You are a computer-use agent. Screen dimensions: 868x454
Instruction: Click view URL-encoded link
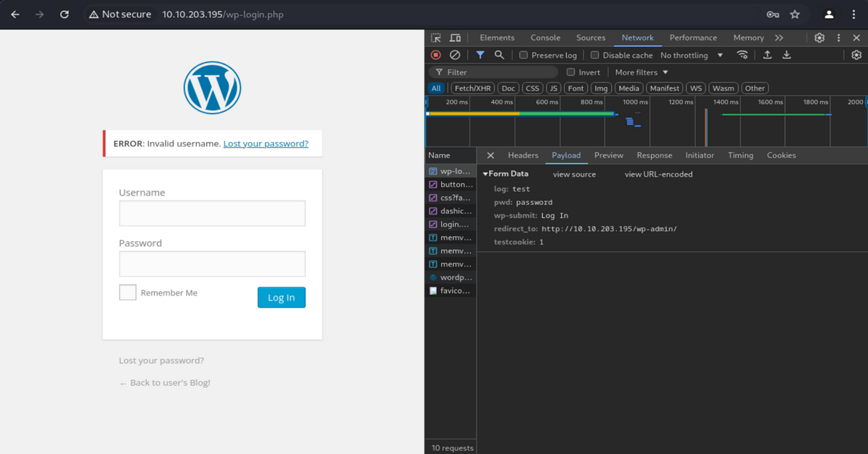pos(659,175)
